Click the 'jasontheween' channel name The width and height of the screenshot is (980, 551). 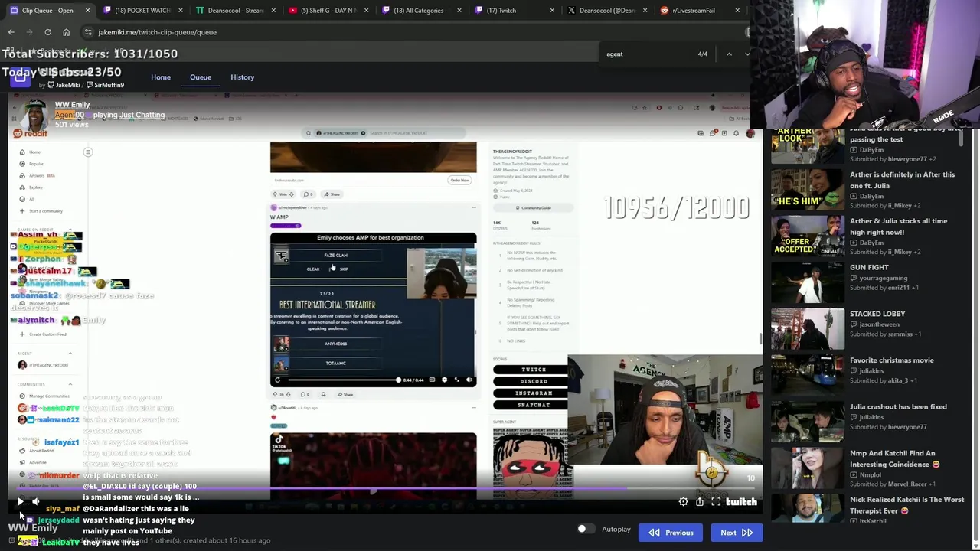[x=879, y=324]
